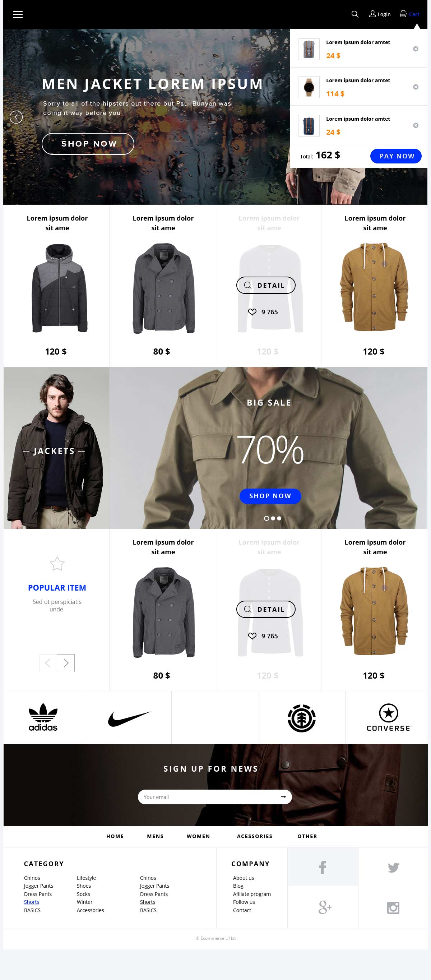Show previous popular item arrow
This screenshot has width=431, height=980.
pyautogui.click(x=48, y=663)
